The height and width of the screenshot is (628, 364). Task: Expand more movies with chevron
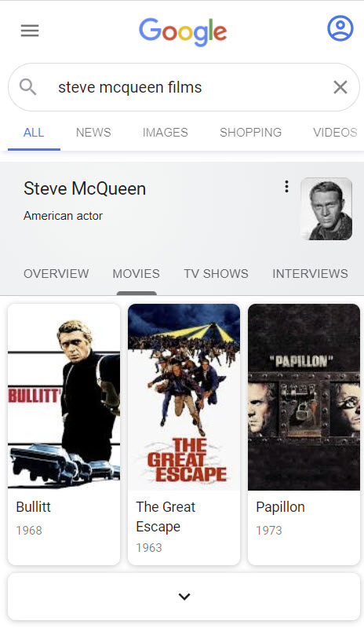tap(184, 597)
